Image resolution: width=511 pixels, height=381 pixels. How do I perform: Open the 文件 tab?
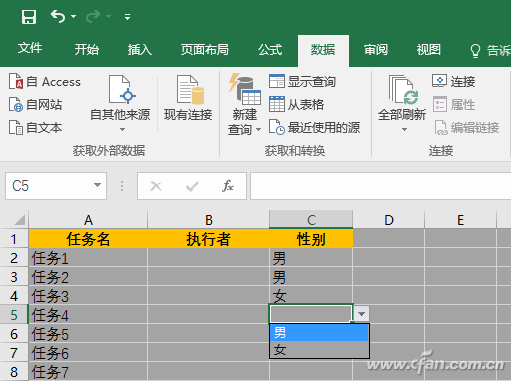pyautogui.click(x=30, y=49)
